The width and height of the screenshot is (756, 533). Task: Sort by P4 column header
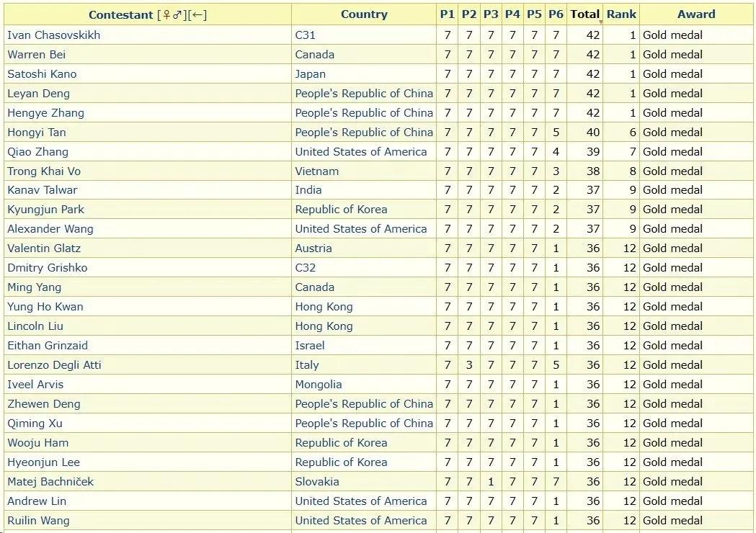512,14
